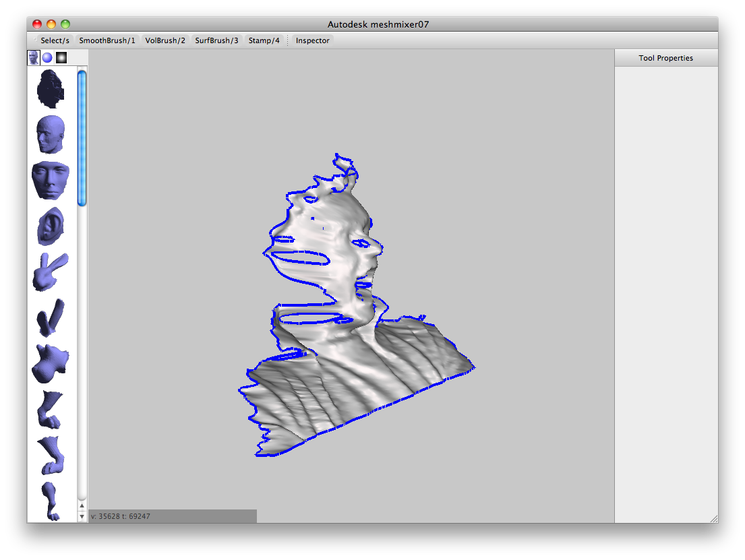Close the meshmixer window

(37, 24)
